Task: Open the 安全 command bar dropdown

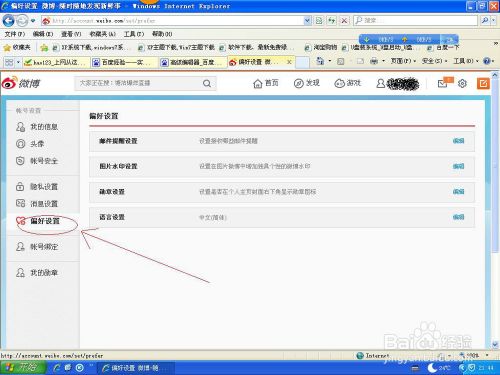Action: click(434, 61)
